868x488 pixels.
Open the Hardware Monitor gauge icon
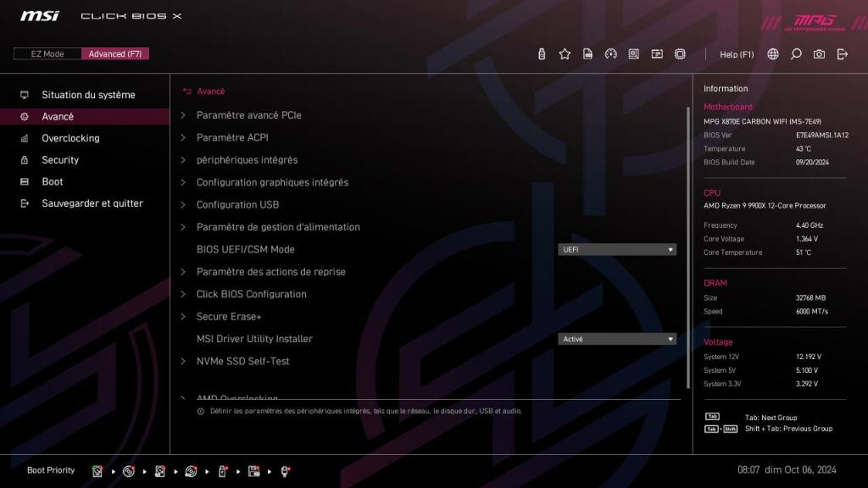pyautogui.click(x=611, y=53)
